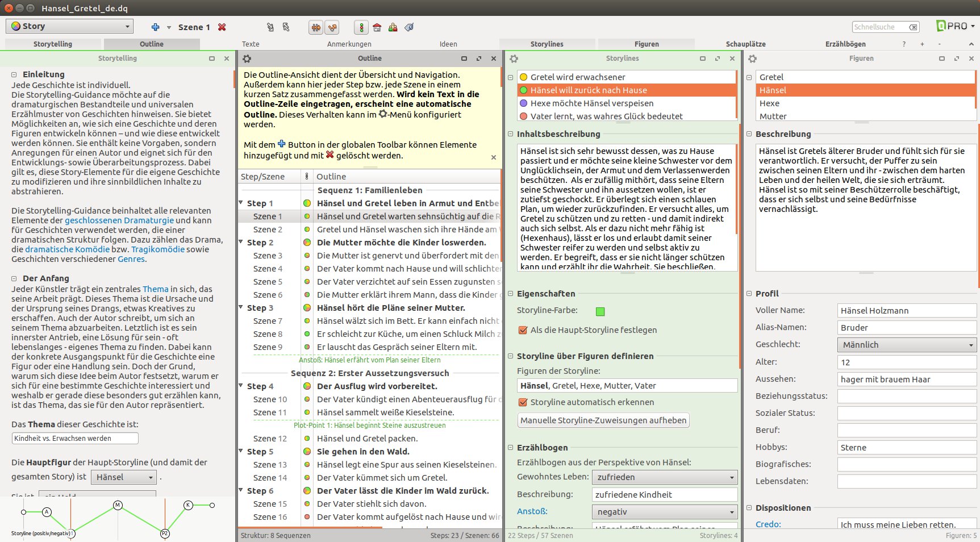Follow the 'dramatische Komödie' link

[67, 249]
